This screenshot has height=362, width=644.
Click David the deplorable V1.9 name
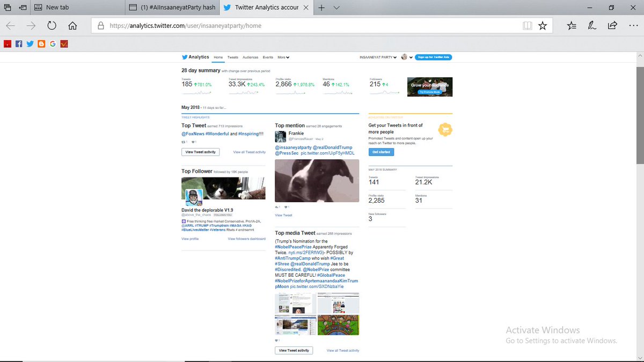coord(207,210)
